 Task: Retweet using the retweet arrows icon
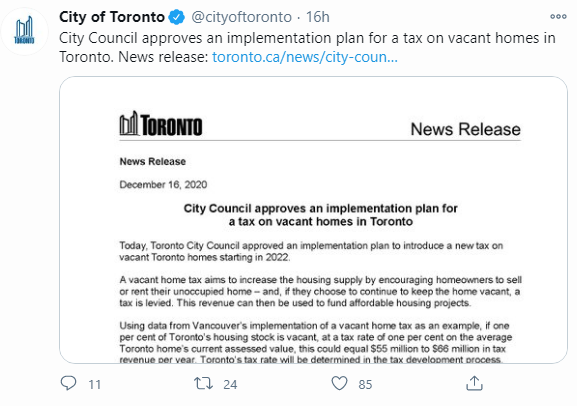[x=203, y=383]
